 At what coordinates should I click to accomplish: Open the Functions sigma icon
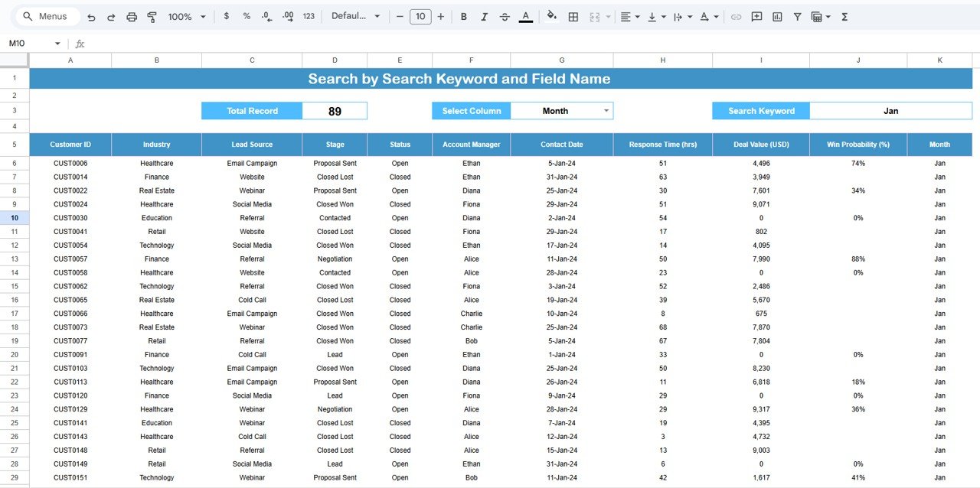pos(844,17)
